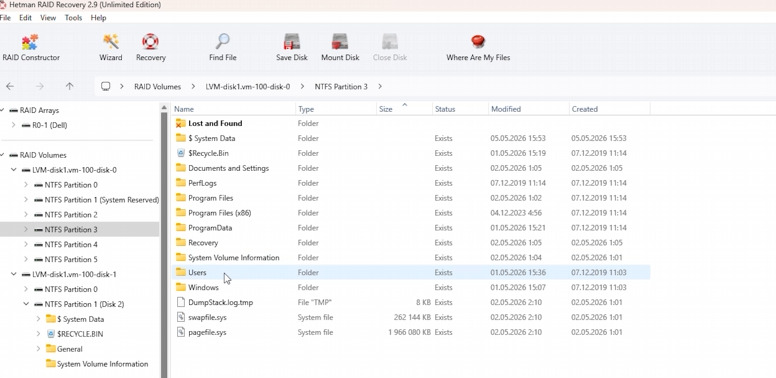
Task: Collapse the LVM-disk1.vm-100-disk-0 tree node
Action: click(x=13, y=170)
